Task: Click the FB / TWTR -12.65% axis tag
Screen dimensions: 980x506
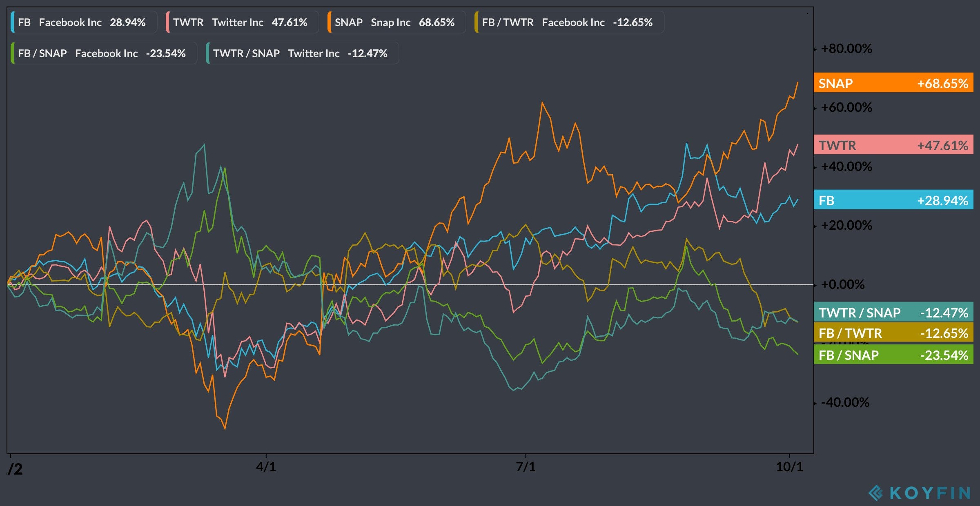Action: click(893, 333)
